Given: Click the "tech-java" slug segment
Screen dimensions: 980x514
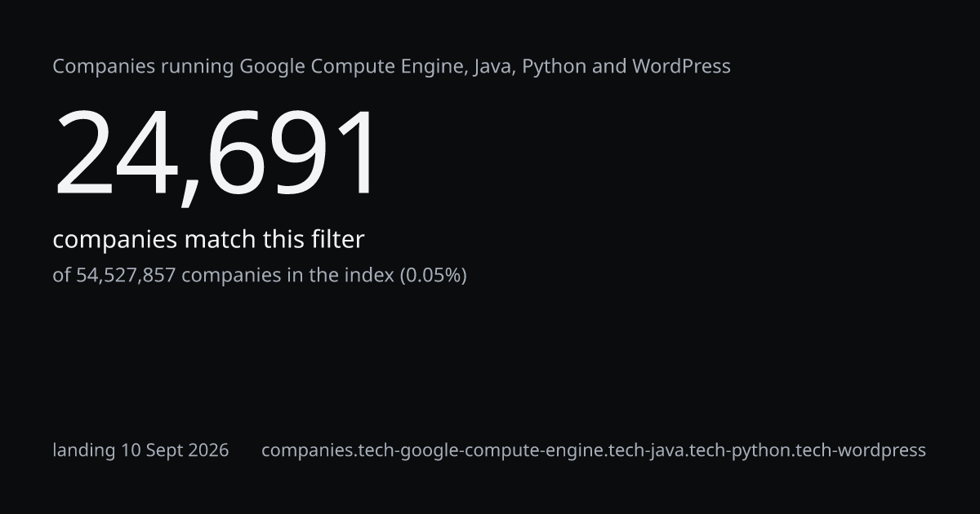Looking at the screenshot, I should [647, 450].
